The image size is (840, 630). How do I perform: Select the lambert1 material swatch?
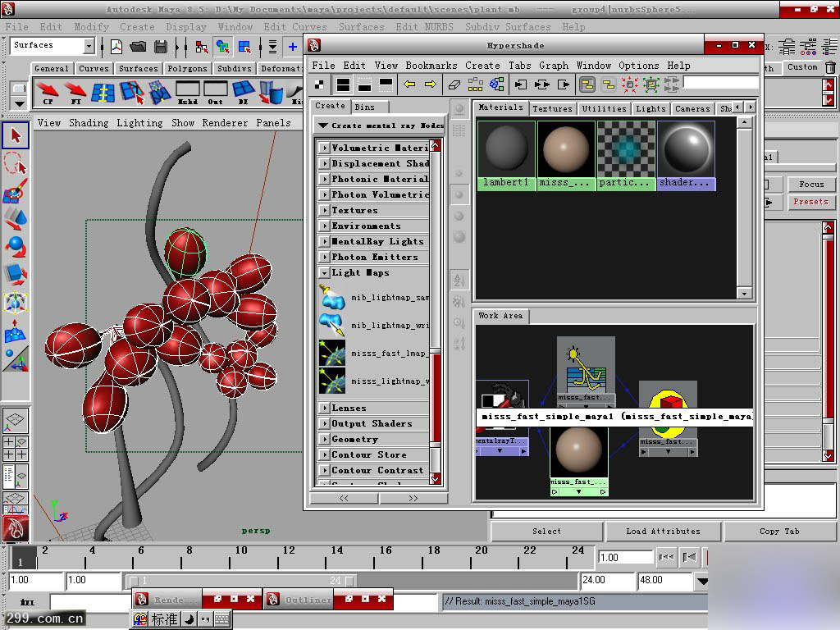click(506, 149)
